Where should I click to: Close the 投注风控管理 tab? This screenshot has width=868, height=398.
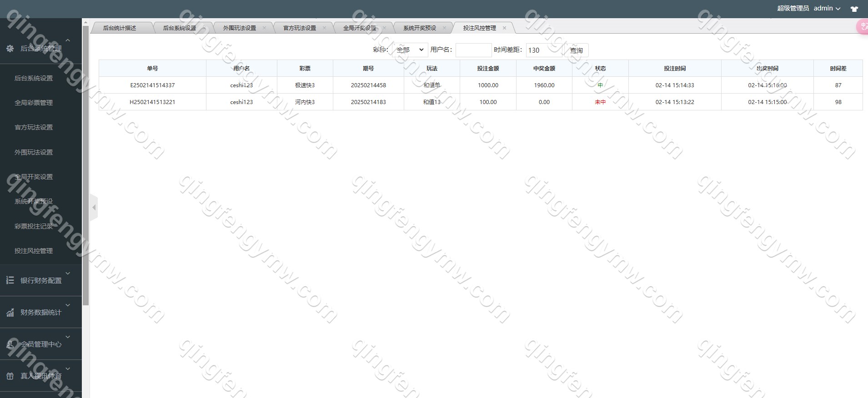click(x=504, y=28)
